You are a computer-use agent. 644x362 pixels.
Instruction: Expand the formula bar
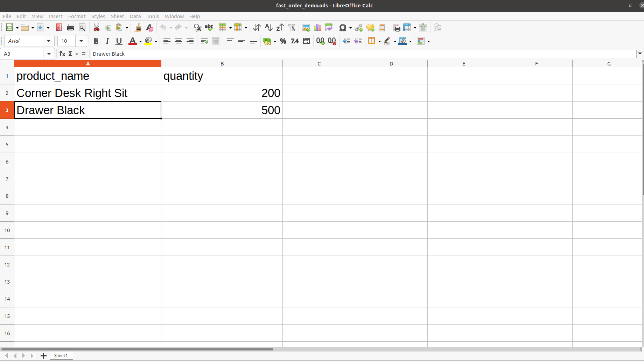point(640,54)
